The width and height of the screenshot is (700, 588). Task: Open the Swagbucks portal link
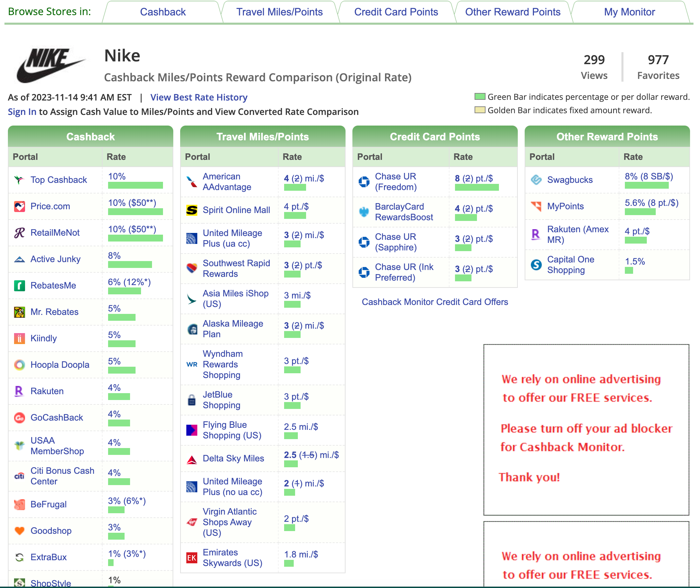point(570,180)
